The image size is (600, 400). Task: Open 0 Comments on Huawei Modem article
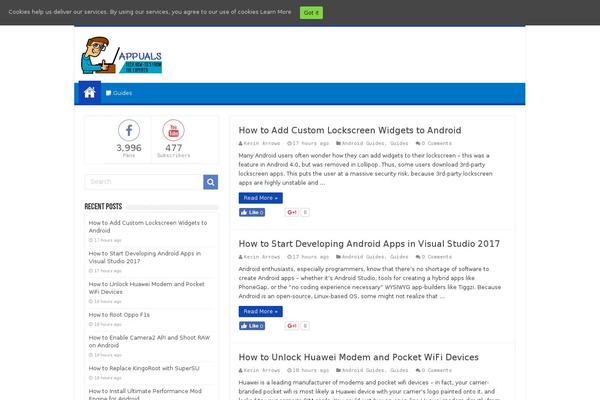click(437, 370)
